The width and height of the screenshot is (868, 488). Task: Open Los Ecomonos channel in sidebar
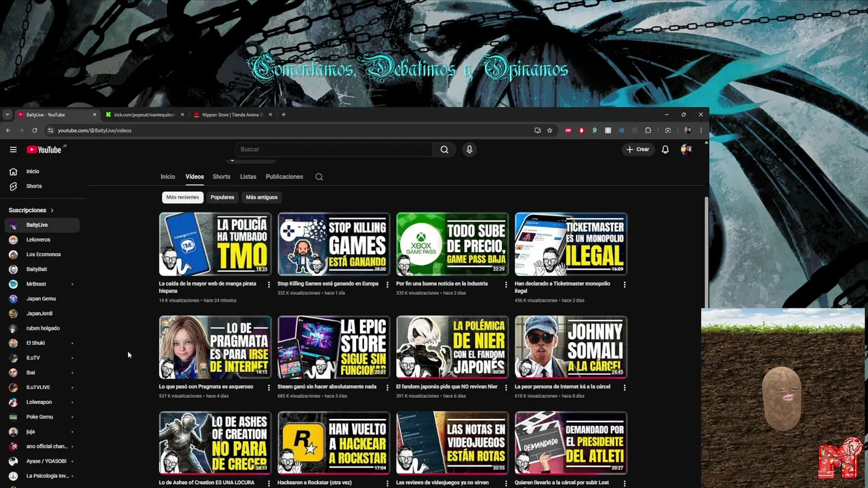43,255
